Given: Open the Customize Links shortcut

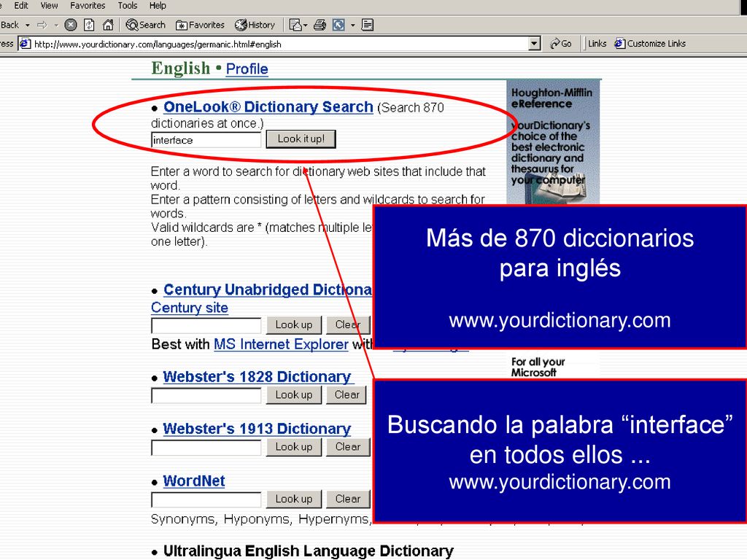Looking at the screenshot, I should pyautogui.click(x=650, y=44).
